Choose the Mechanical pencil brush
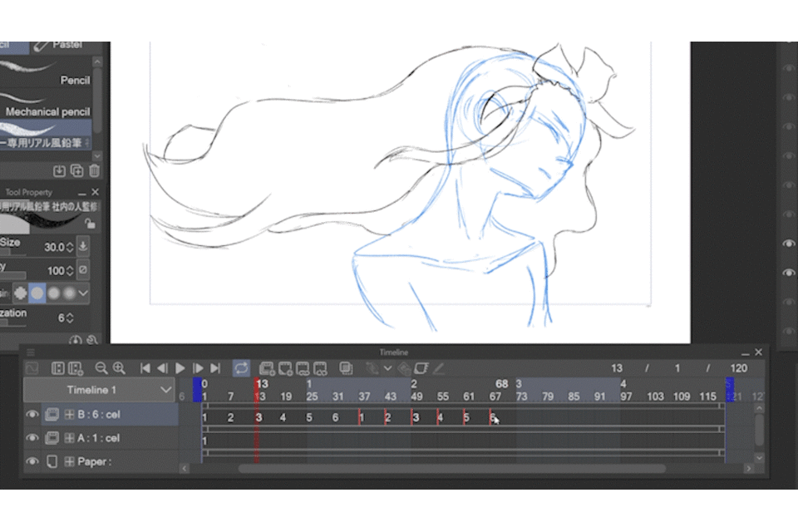The height and width of the screenshot is (532, 798). pyautogui.click(x=46, y=105)
